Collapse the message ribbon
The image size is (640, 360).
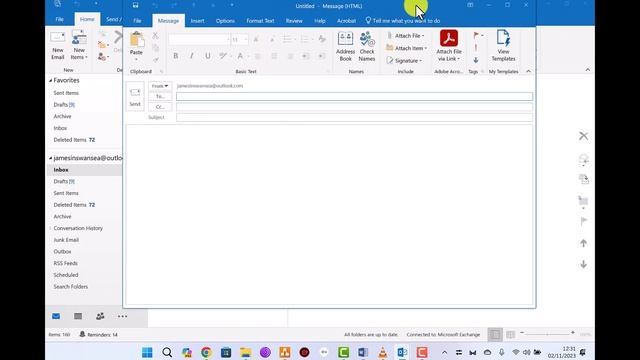(x=528, y=71)
